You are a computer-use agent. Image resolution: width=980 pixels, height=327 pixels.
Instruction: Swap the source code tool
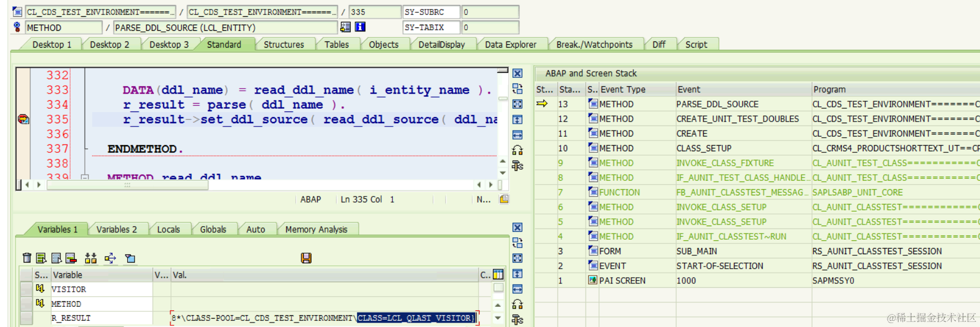point(517,88)
